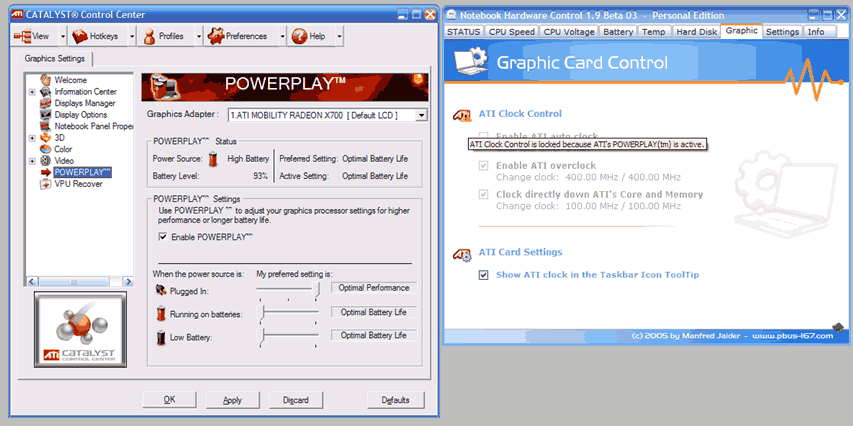Click the Notebook Panel Properties tree icon
The image size is (853, 426).
coord(46,126)
